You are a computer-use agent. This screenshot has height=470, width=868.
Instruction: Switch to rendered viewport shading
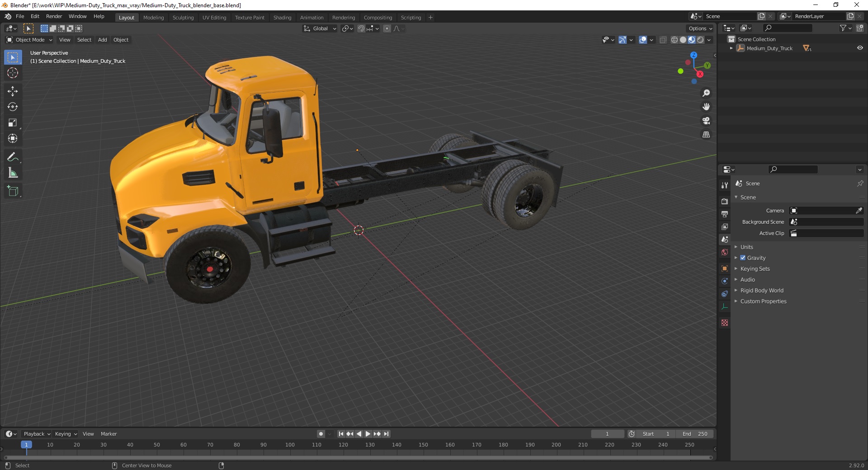coord(700,40)
